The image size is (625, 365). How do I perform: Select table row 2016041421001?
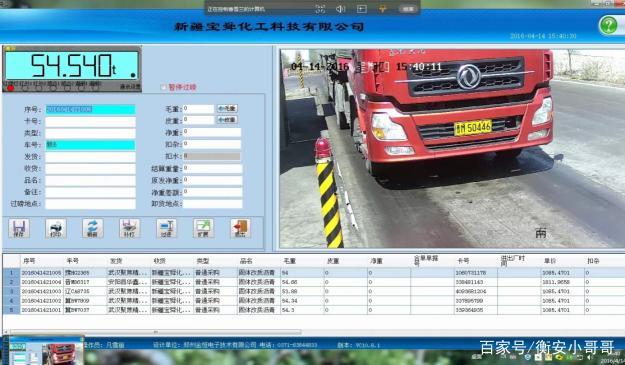click(x=313, y=310)
